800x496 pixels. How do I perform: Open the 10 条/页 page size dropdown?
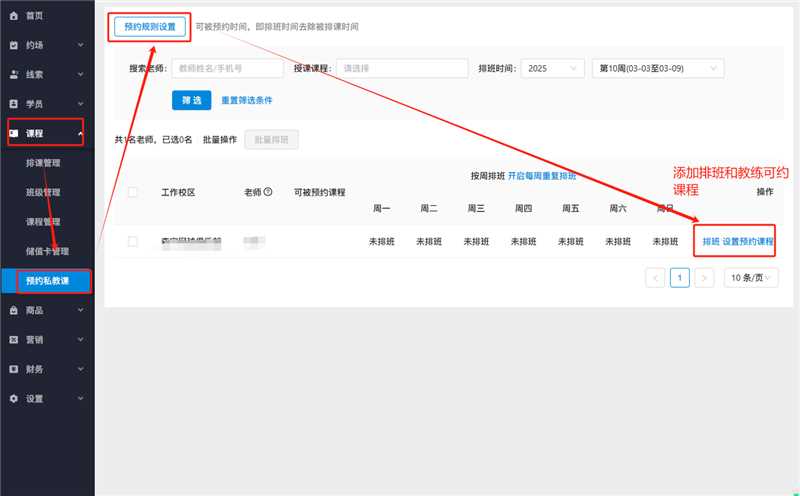tap(751, 278)
